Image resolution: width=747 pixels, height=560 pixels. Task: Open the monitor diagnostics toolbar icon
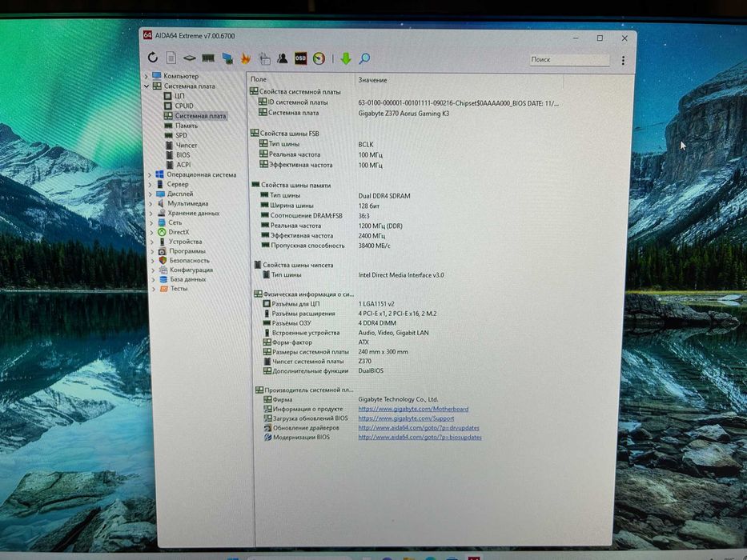[x=227, y=58]
